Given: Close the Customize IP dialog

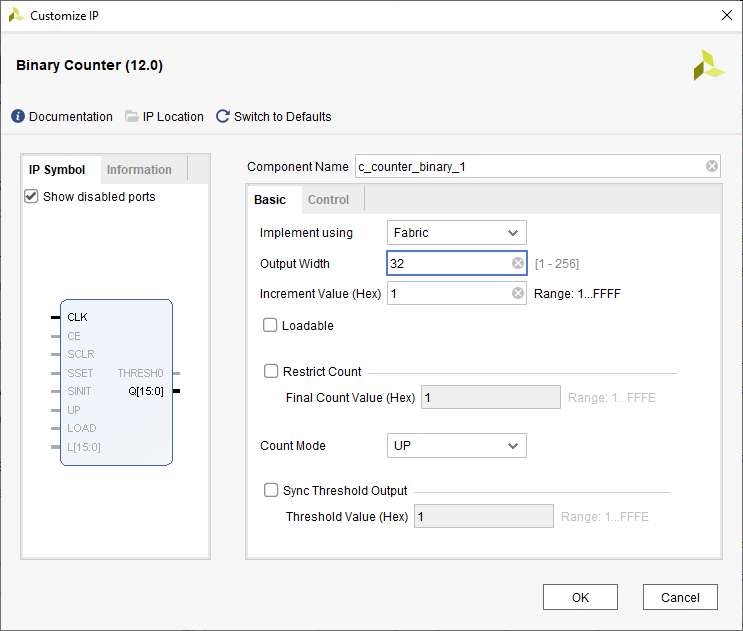Looking at the screenshot, I should point(726,15).
